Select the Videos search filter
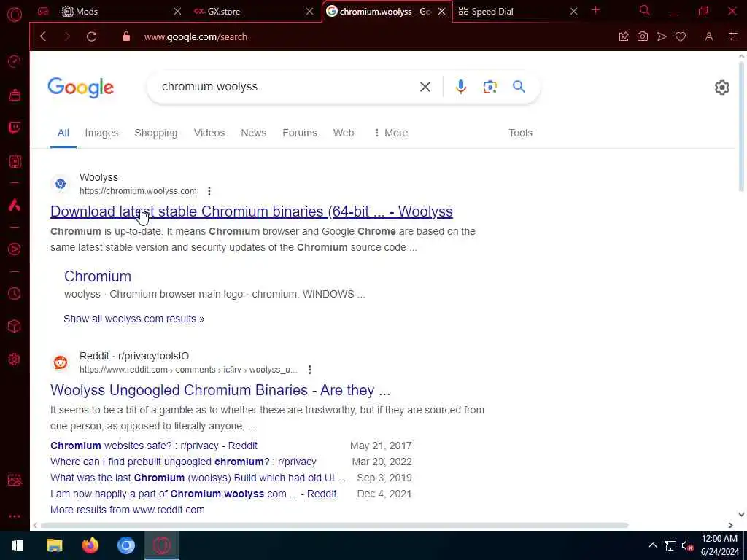The image size is (747, 560). (x=209, y=133)
